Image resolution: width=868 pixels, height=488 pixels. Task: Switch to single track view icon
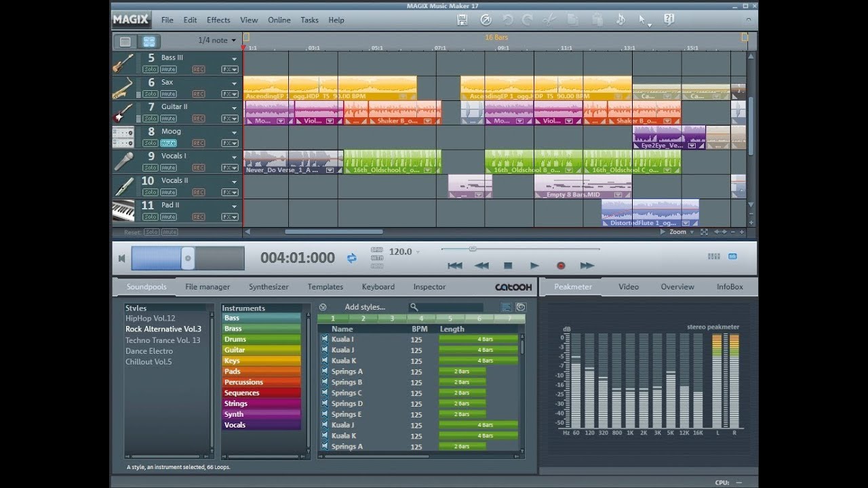click(125, 41)
